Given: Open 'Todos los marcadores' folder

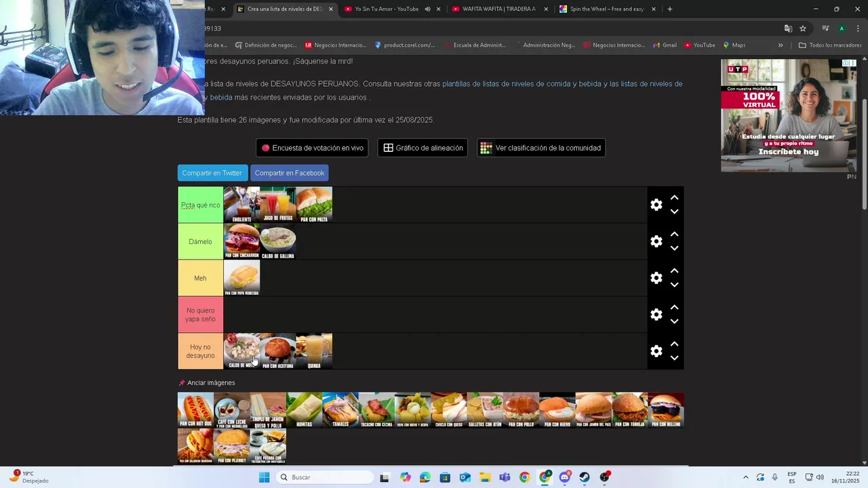Looking at the screenshot, I should 830,45.
